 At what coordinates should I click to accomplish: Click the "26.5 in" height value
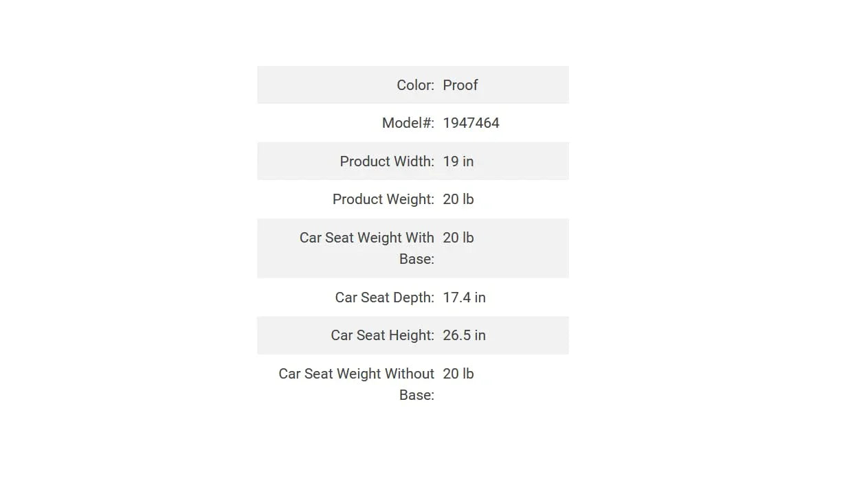tap(464, 335)
